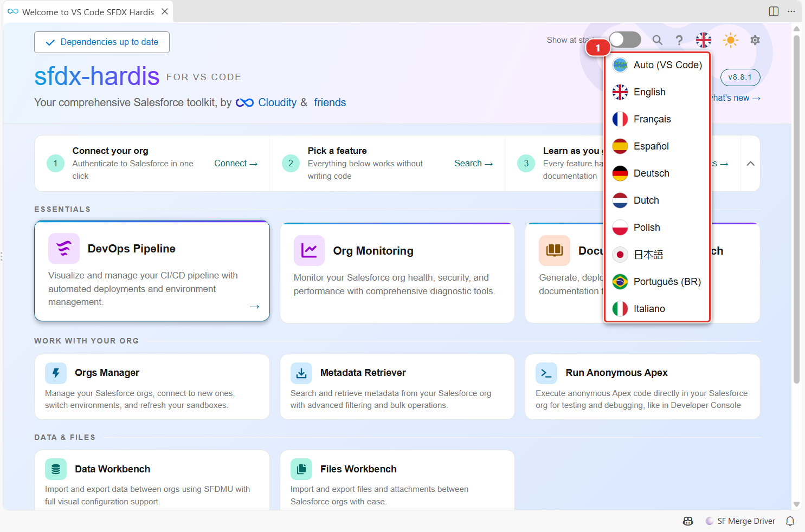
Task: Toggle light theme with sun icon
Action: pos(731,40)
